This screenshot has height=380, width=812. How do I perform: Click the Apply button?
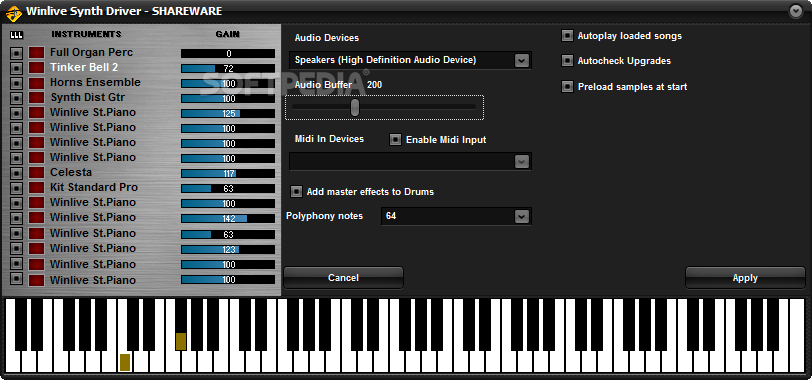(745, 277)
